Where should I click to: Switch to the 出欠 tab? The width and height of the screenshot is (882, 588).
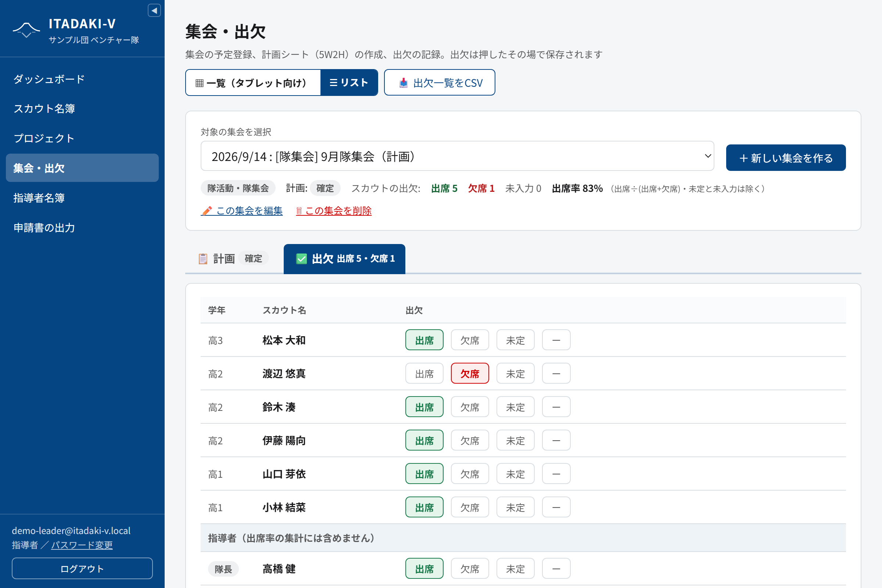click(x=344, y=259)
